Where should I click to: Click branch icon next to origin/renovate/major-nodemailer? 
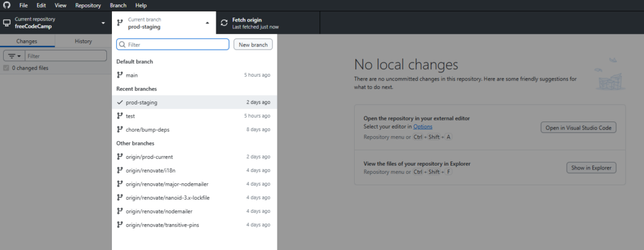pyautogui.click(x=119, y=184)
